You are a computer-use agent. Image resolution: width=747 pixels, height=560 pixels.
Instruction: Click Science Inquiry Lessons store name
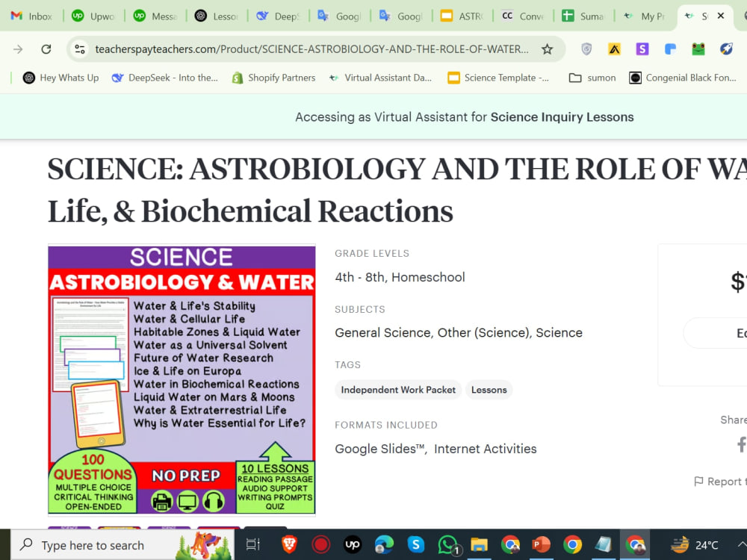(562, 117)
